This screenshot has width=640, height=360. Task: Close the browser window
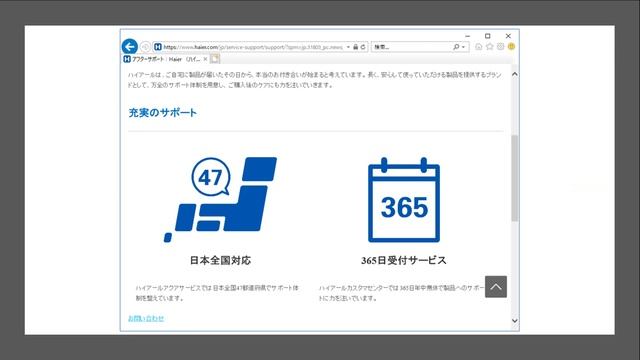click(x=508, y=36)
